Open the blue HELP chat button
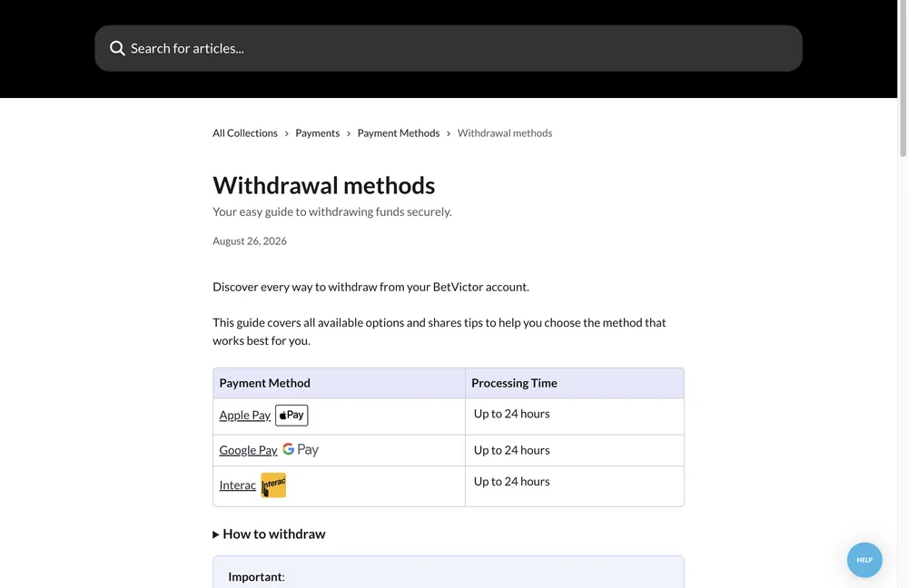The image size is (908, 588). pos(864,560)
